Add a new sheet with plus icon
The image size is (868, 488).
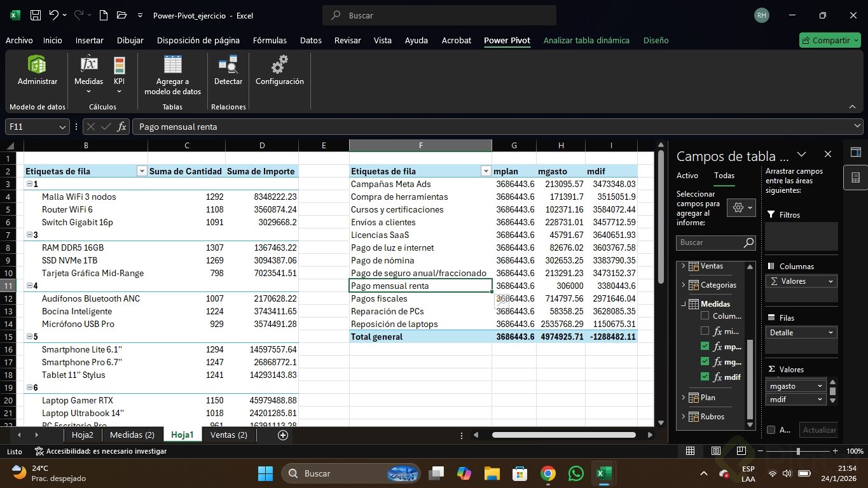click(x=283, y=435)
